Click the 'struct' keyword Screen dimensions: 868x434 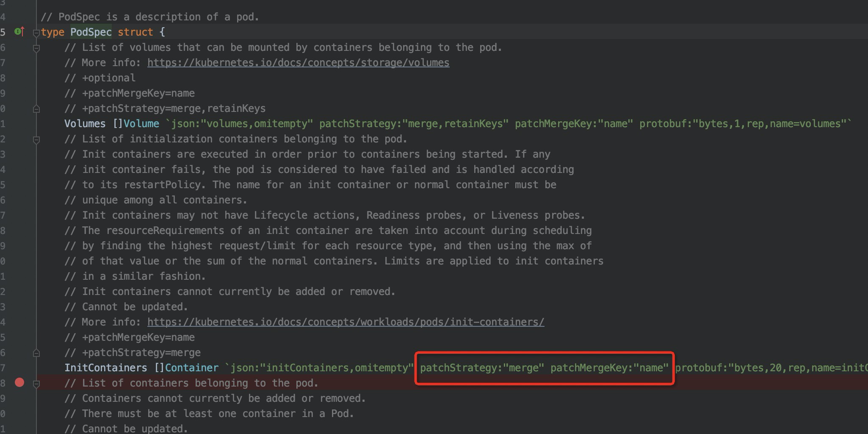[x=135, y=32]
